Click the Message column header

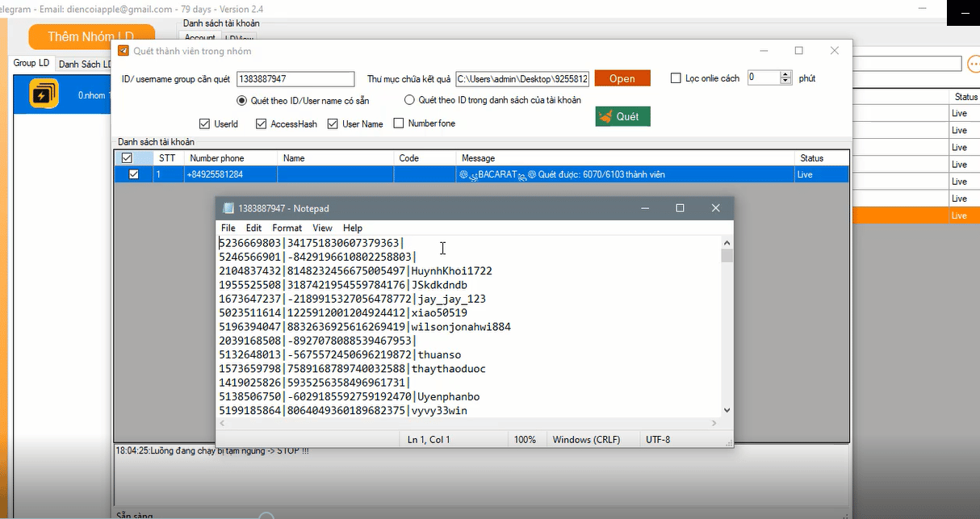click(x=625, y=158)
